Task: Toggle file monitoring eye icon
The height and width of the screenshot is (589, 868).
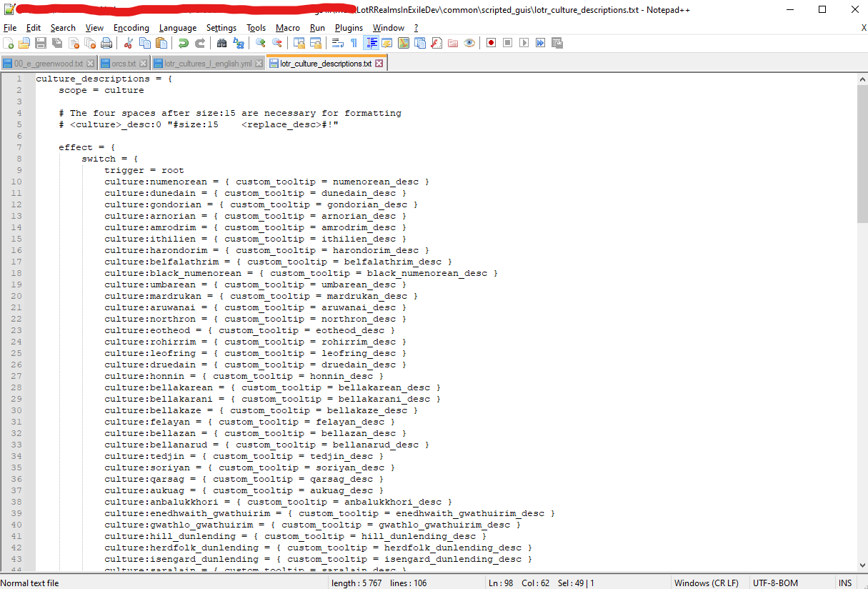Action: pos(469,43)
